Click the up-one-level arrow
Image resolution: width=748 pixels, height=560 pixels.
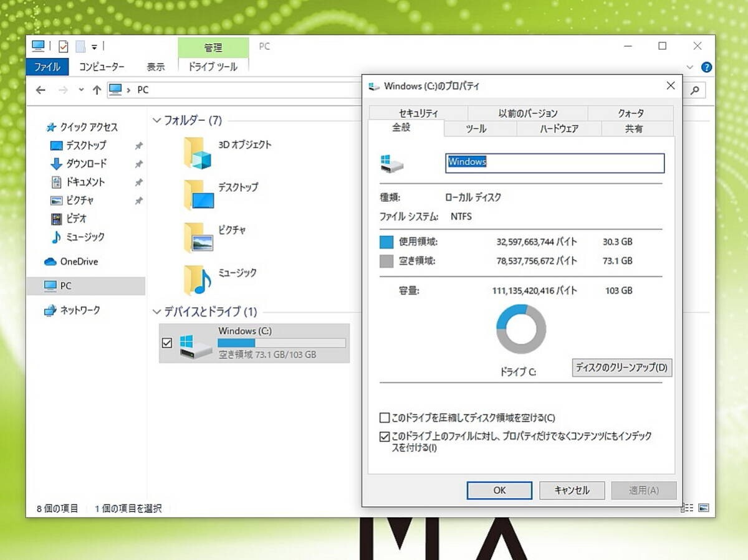pos(97,90)
